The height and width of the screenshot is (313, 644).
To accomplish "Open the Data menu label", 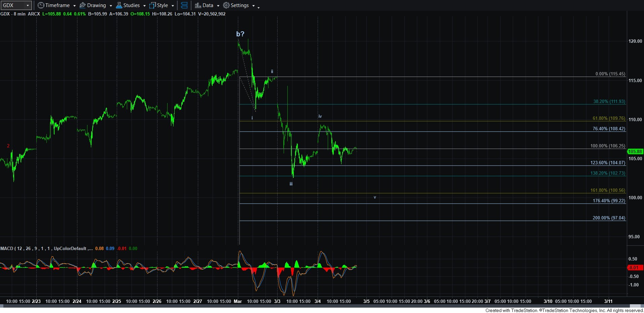I will (x=208, y=5).
